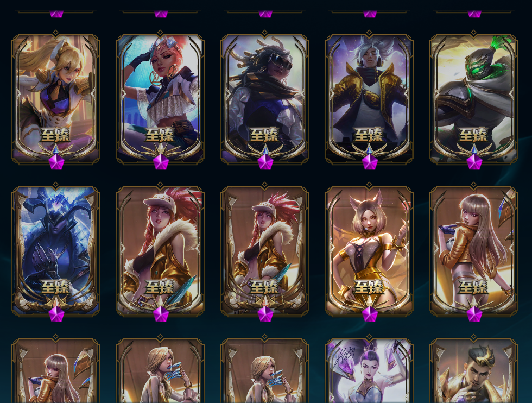This screenshot has width=532, height=403.
Task: Open the purple-haired Kai'Sa card with signature
Action: pos(369,370)
